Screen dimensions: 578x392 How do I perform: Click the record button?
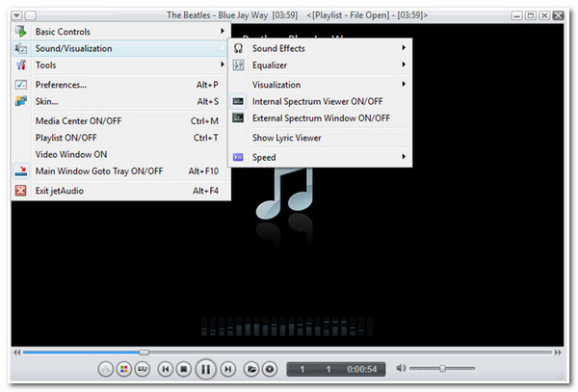(x=270, y=369)
